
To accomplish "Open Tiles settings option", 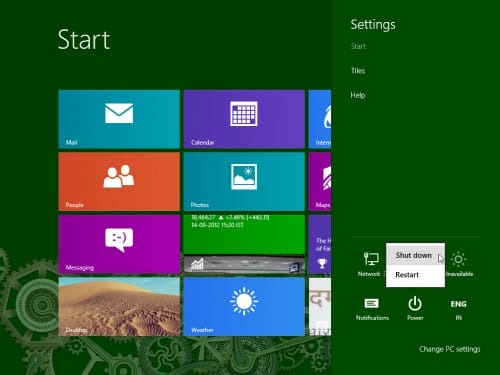I will coord(358,71).
